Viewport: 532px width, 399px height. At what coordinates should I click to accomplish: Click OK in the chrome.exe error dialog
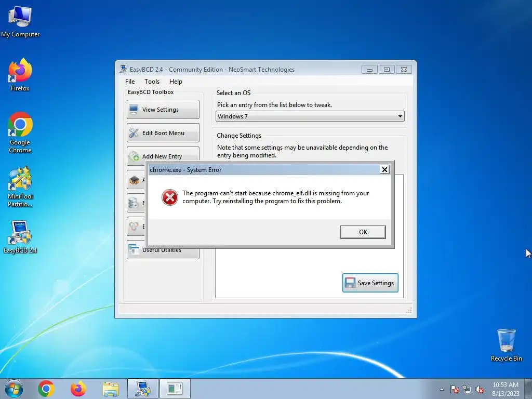click(x=363, y=232)
